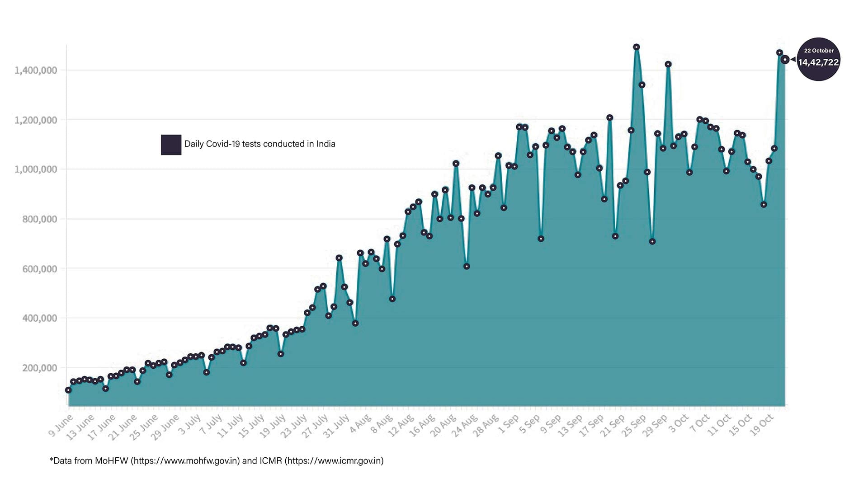Click the dark legend color square
The image size is (868, 488).
click(171, 145)
